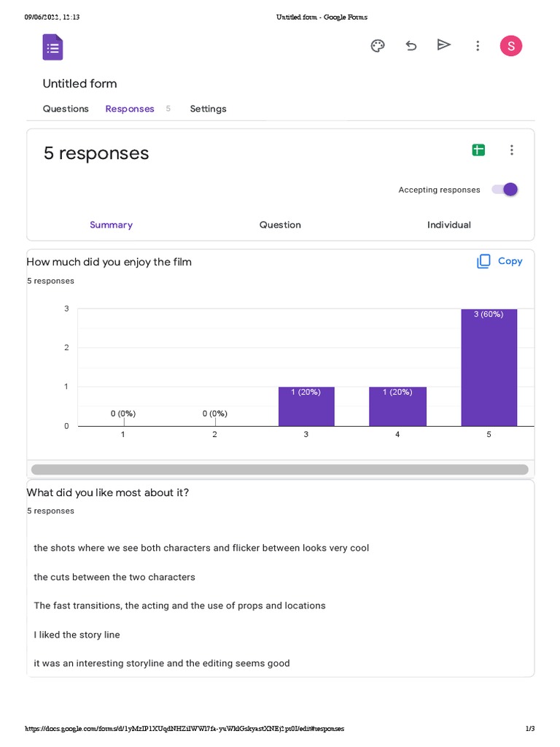Show the Summary view
This screenshot has width=560, height=747.
111,225
